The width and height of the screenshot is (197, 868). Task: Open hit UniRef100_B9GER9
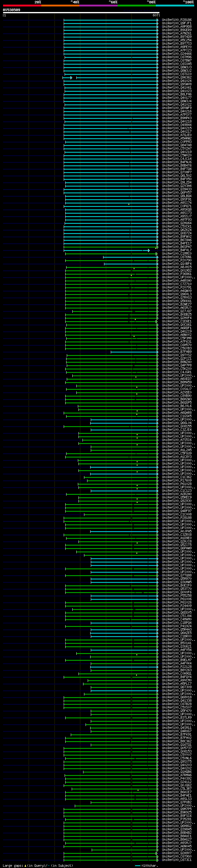click(x=177, y=30)
